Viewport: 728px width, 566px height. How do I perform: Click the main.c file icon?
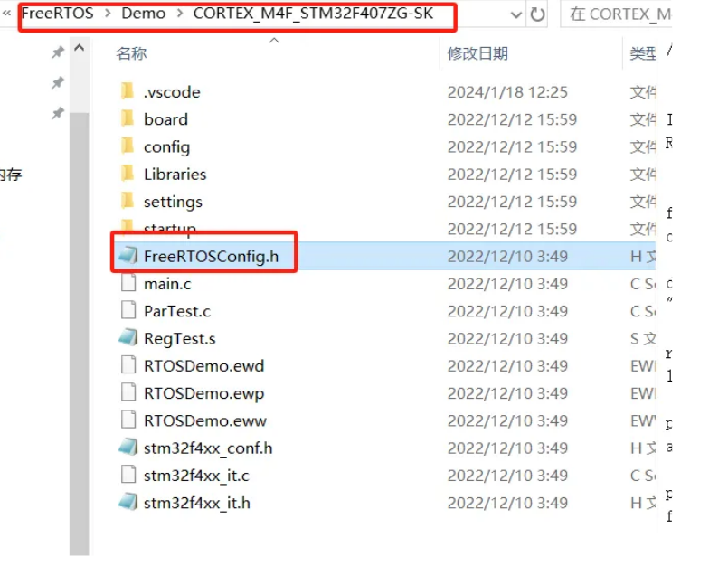128,283
